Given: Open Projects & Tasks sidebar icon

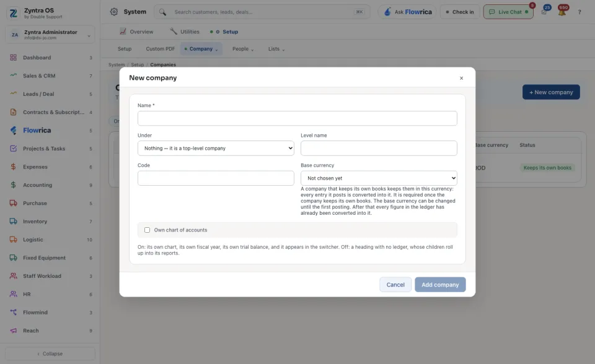Looking at the screenshot, I should click(x=13, y=148).
